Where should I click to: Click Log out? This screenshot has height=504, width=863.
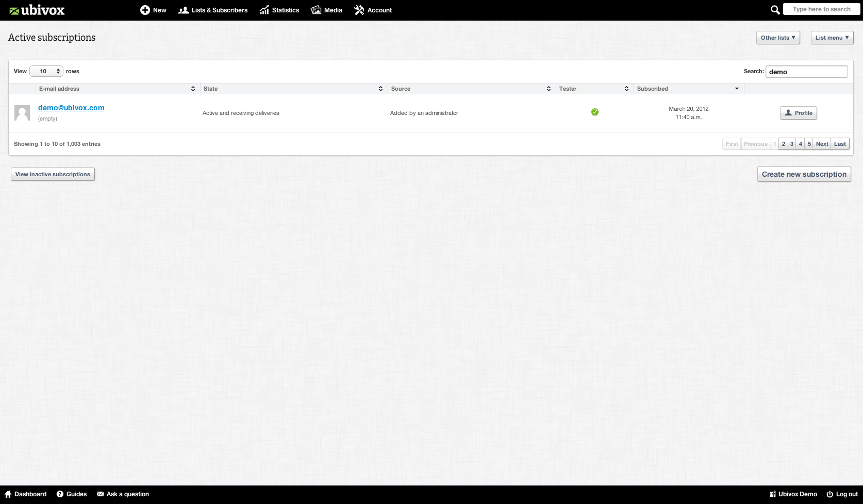tap(842, 494)
